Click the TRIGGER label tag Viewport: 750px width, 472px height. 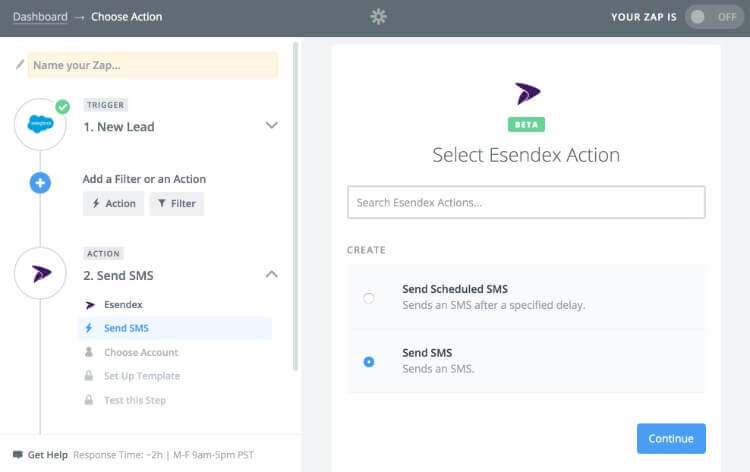105,105
